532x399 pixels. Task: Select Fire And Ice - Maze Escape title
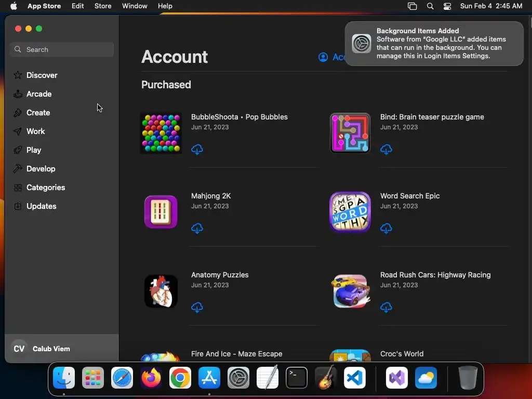click(x=236, y=354)
